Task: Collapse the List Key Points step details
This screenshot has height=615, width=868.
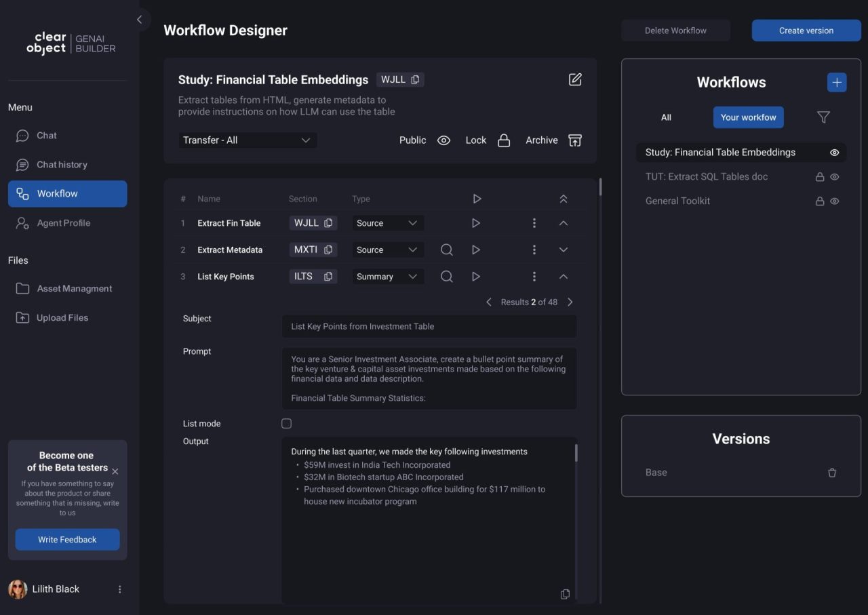Action: (563, 276)
